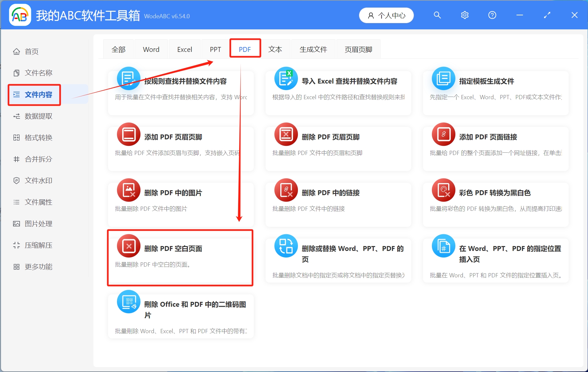This screenshot has height=372, width=588.
Task: Click the 删除 PDF 页眉页脚 red icon
Action: click(286, 134)
